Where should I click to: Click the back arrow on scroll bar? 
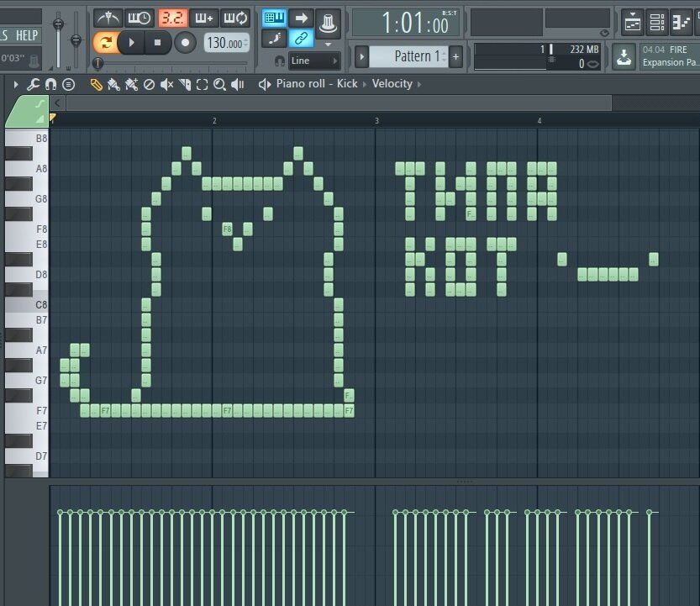pyautogui.click(x=57, y=103)
